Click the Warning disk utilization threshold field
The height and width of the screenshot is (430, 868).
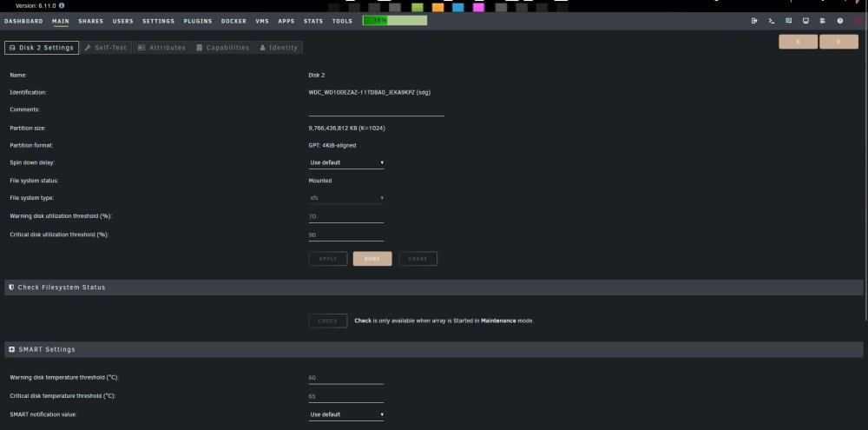346,216
